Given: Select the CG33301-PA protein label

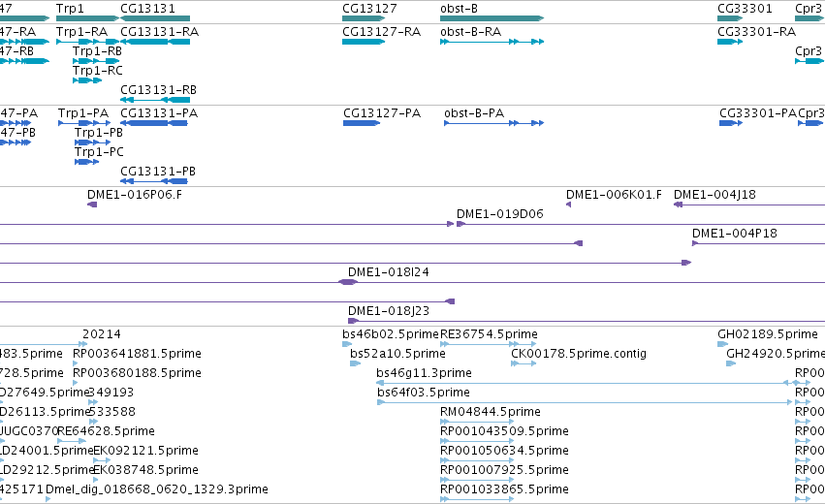Looking at the screenshot, I should pyautogui.click(x=758, y=113).
